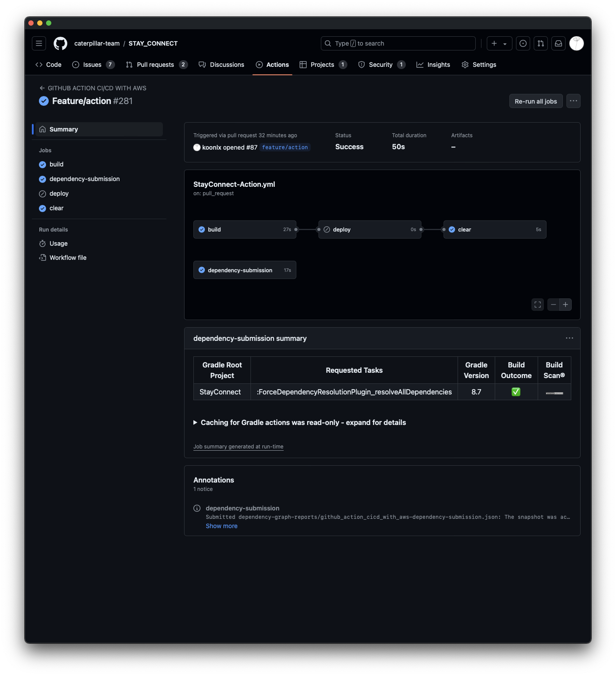The width and height of the screenshot is (616, 676).
Task: Open koonlx user profile link
Action: [x=211, y=147]
